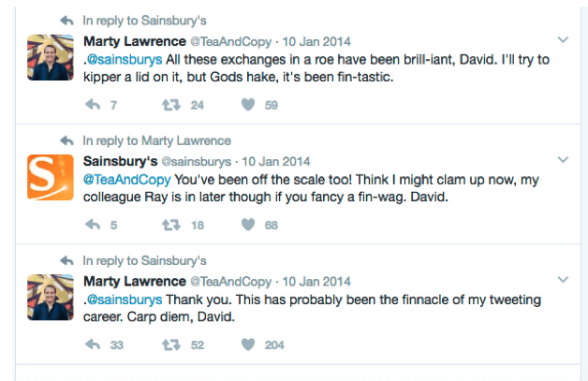Retweet the Sainsbury's tweet with 18 retweets
Viewport: 588px width, 381px height.
click(171, 225)
